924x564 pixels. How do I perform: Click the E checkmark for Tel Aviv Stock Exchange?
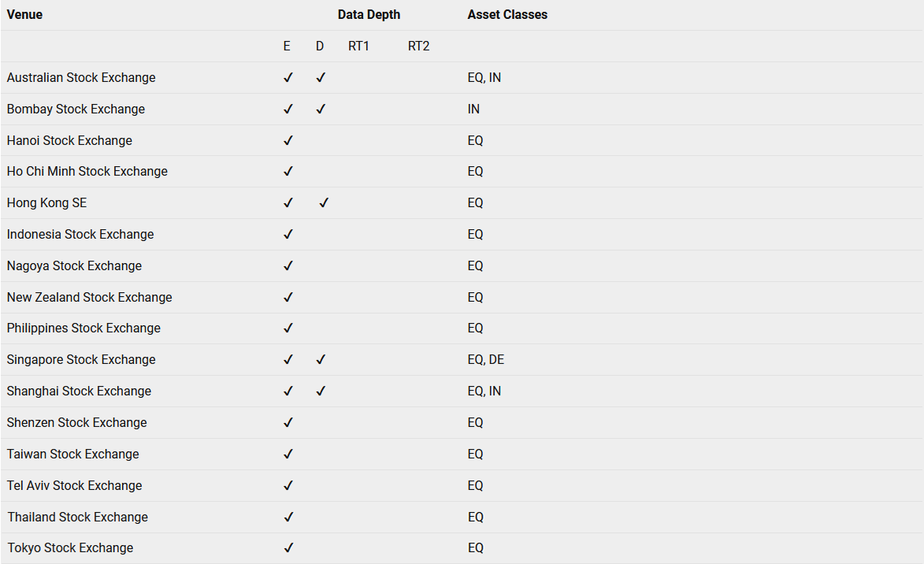pyautogui.click(x=288, y=485)
